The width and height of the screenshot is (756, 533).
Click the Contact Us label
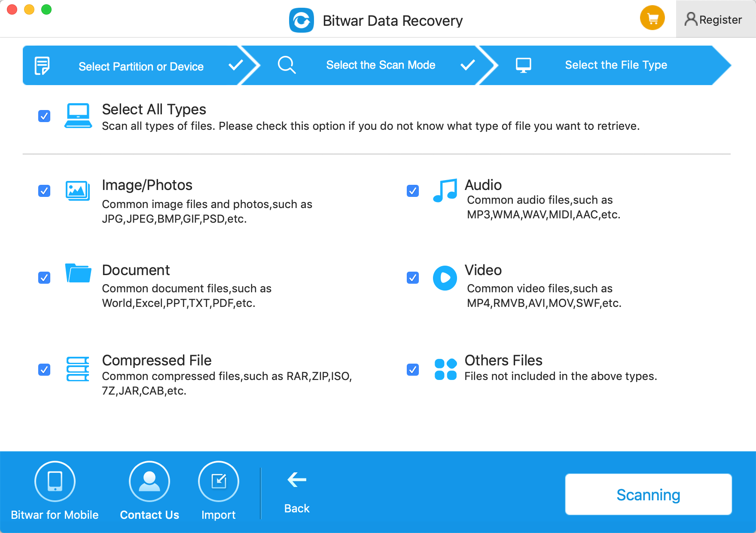(x=149, y=515)
